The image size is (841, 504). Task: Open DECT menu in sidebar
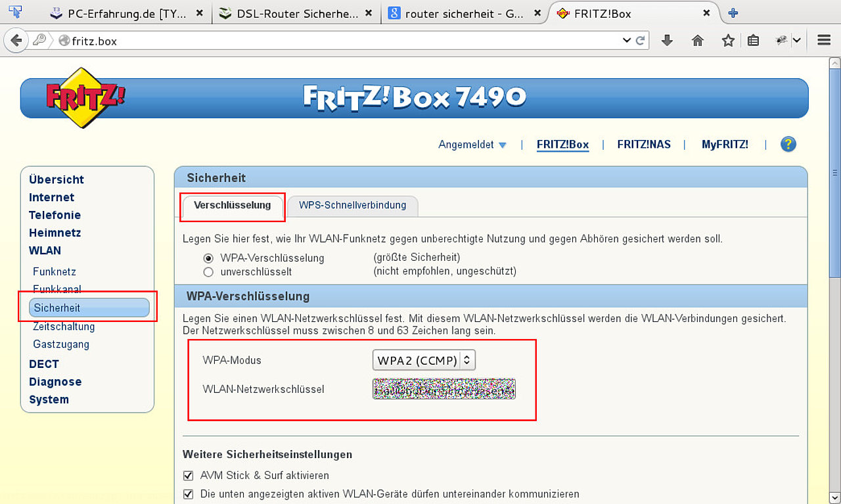[44, 364]
